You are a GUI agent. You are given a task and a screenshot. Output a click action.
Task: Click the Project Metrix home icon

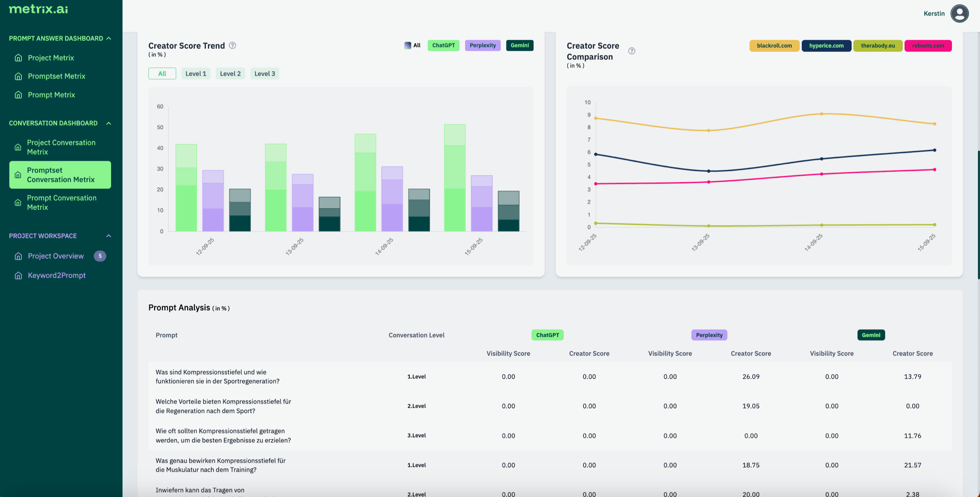point(18,58)
